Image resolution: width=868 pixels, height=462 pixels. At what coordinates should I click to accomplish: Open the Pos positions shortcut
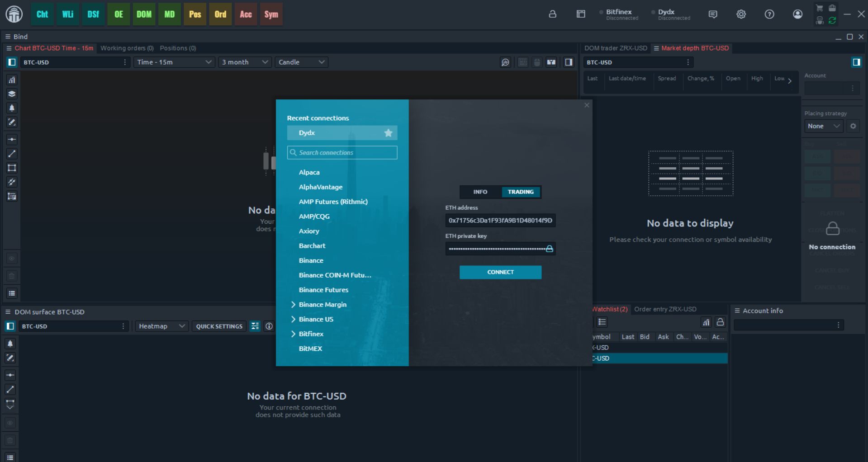pos(195,14)
